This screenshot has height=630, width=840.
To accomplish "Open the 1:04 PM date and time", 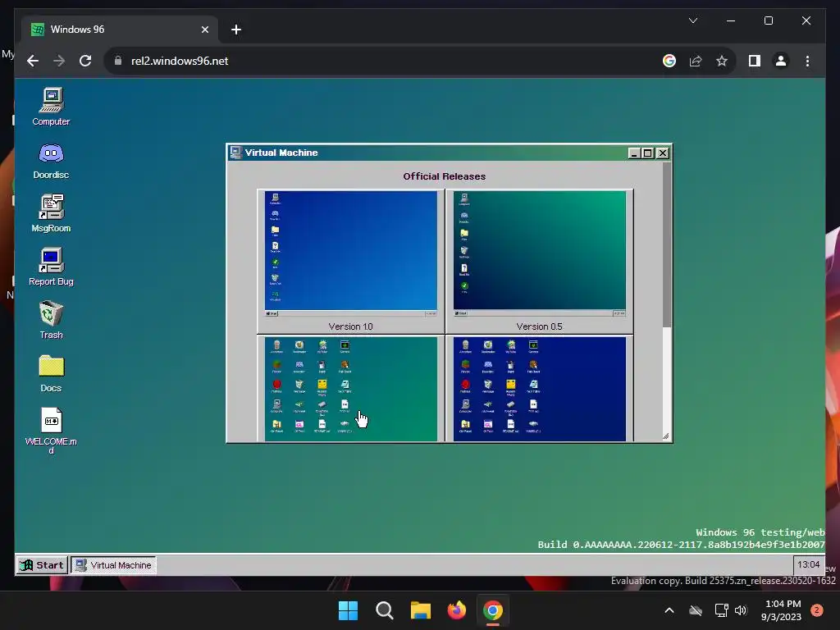I will pos(782,610).
